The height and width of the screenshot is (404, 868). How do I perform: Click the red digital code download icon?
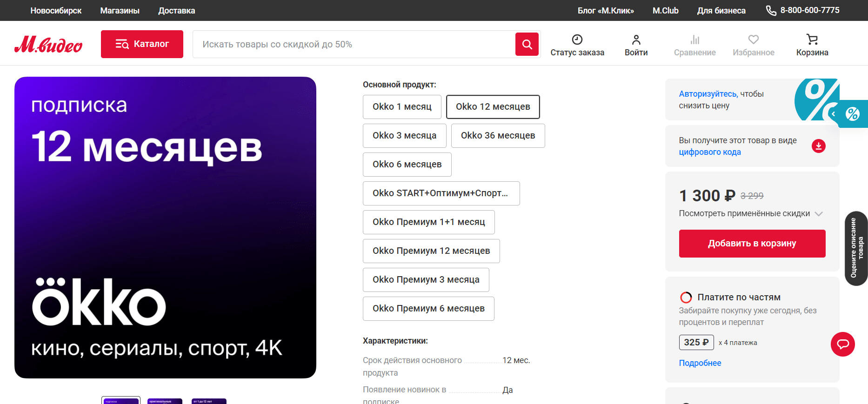coord(818,146)
